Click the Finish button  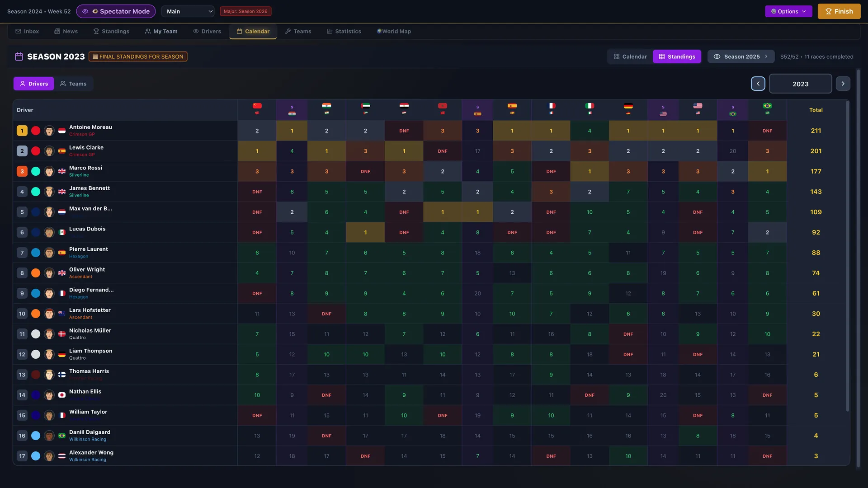tap(839, 11)
